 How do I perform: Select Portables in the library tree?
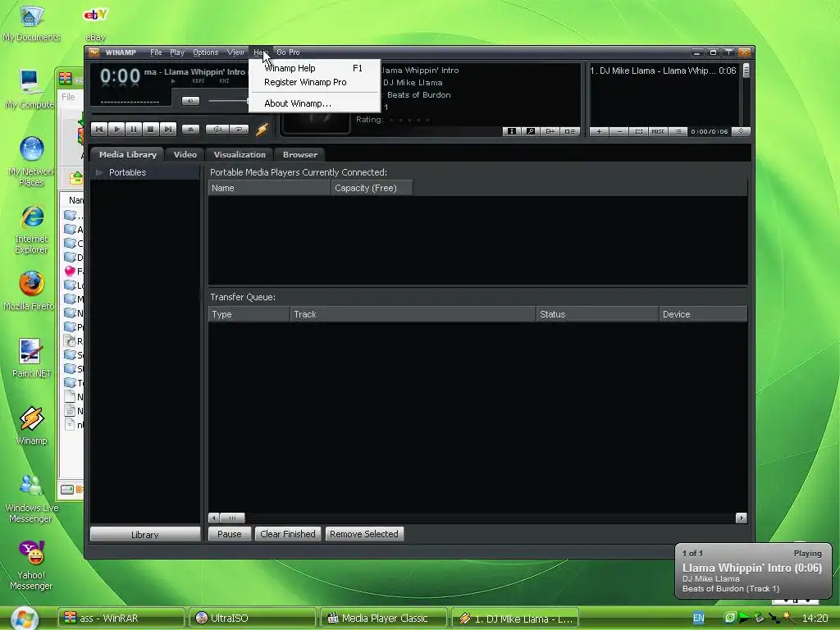(127, 172)
